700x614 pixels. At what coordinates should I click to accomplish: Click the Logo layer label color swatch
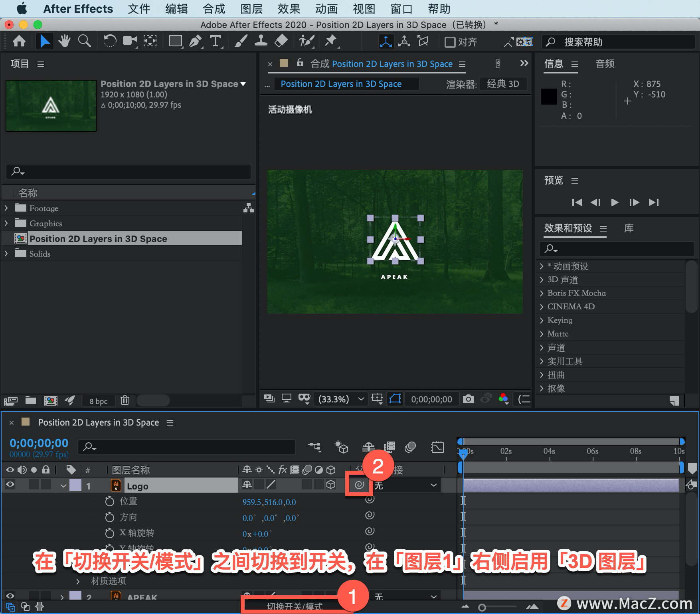pos(75,485)
